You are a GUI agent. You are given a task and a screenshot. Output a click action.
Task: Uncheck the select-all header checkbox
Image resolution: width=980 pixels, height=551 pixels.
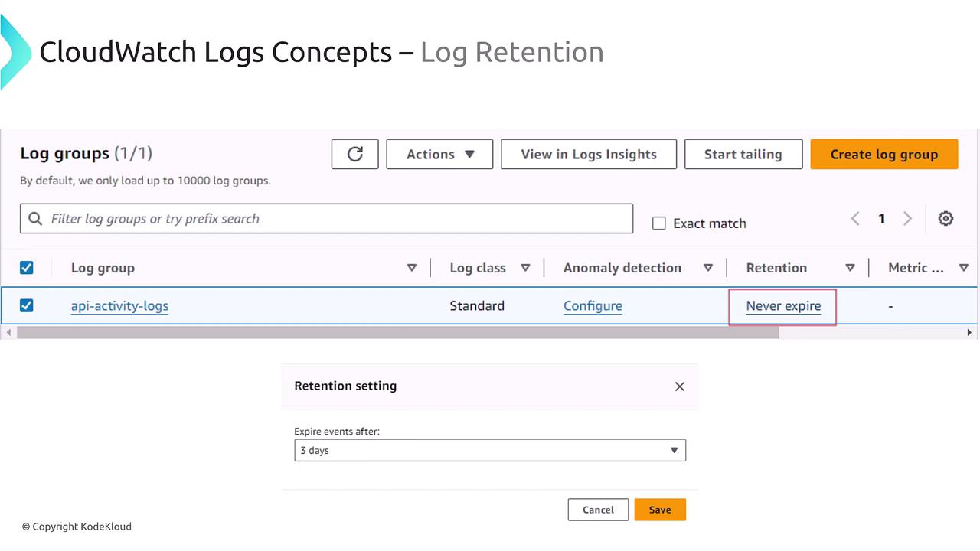(27, 268)
